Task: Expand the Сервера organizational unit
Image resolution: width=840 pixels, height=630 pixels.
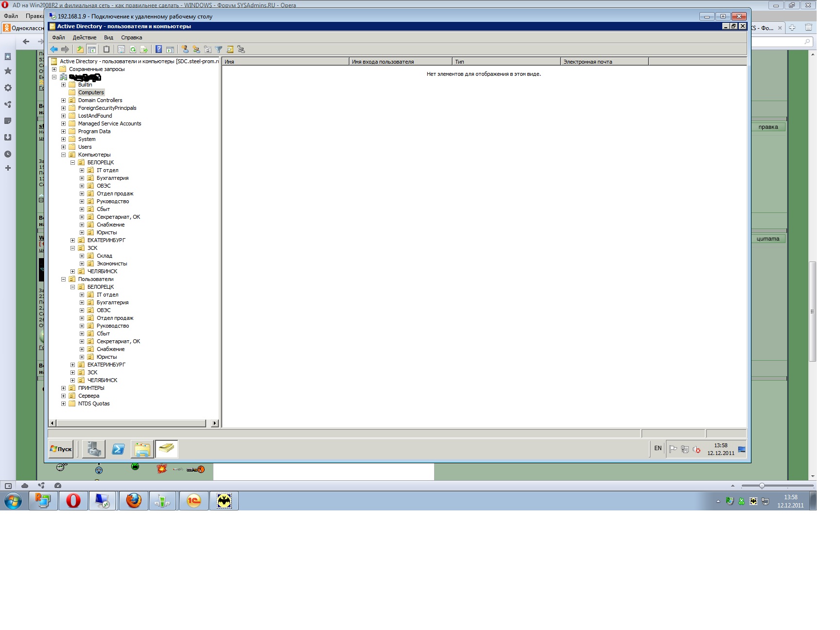Action: (x=63, y=396)
